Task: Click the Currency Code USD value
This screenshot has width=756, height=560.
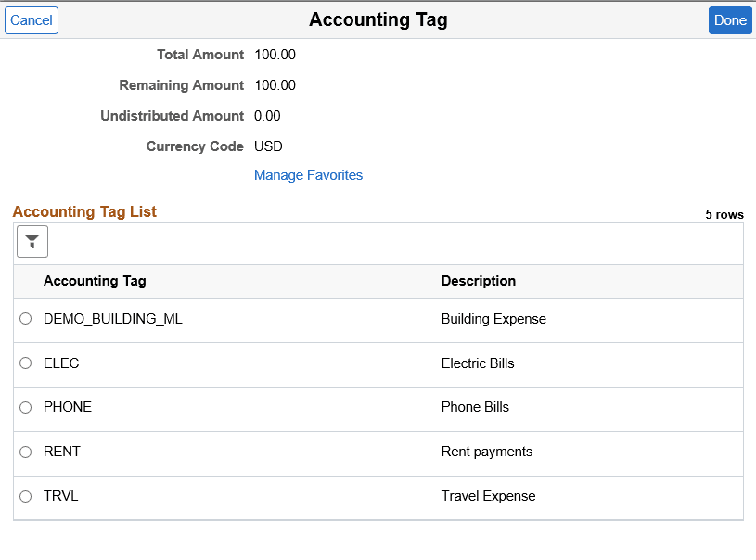Action: (267, 146)
